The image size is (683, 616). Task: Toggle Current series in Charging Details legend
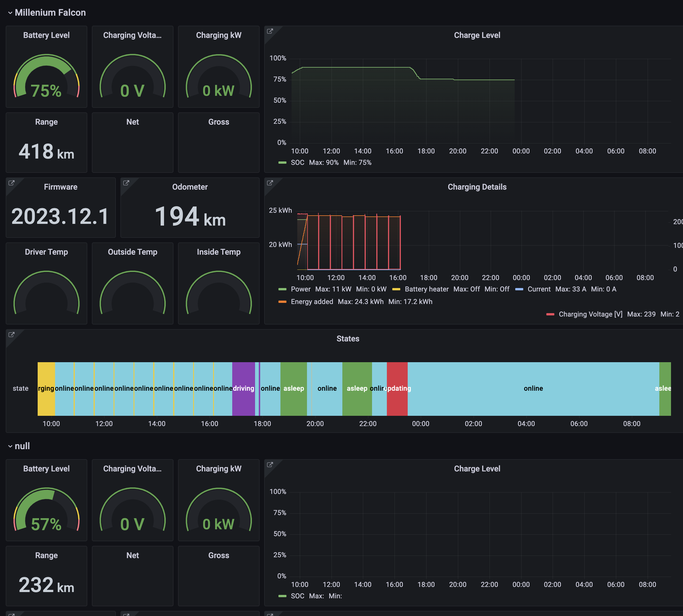click(539, 289)
